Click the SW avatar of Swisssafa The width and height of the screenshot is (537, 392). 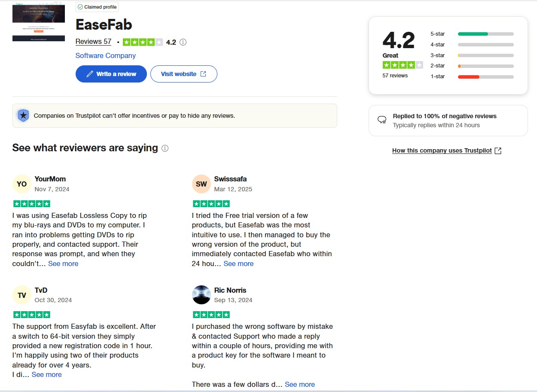201,184
